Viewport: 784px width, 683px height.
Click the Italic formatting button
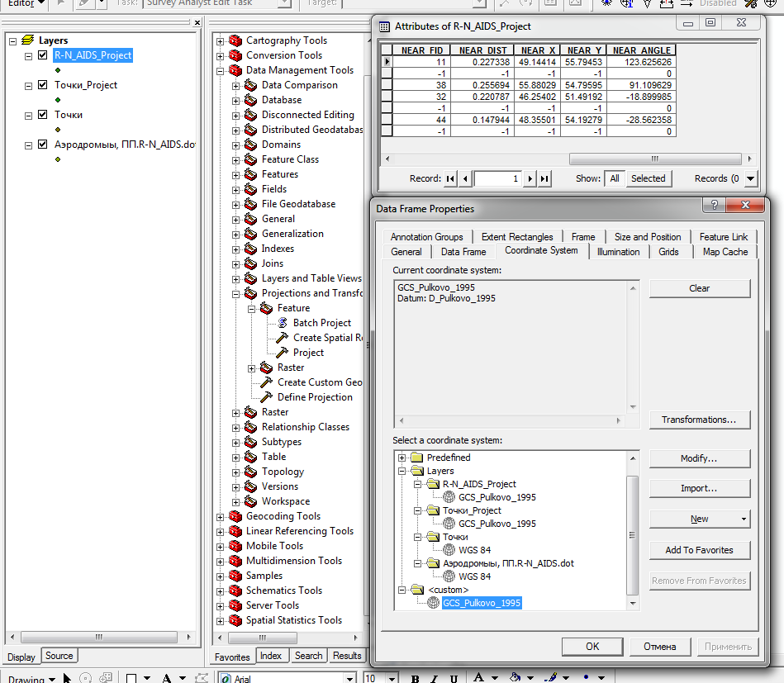point(434,678)
